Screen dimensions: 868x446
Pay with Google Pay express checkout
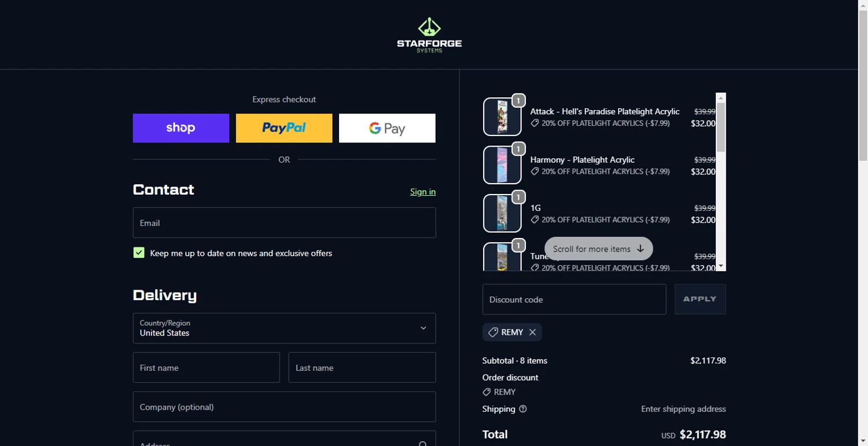pos(387,128)
